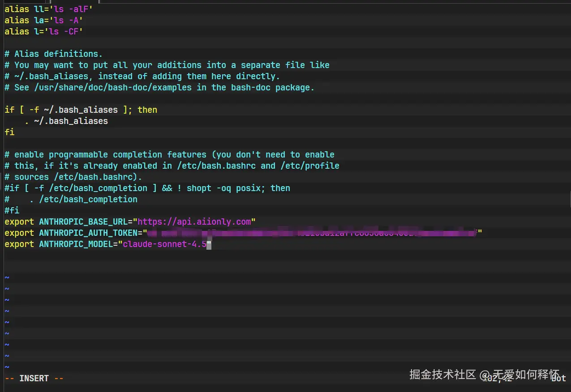Click the "/etc/bash.bashrc and /etc/profile" comment line
Screen dimensions: 571x392
tap(172, 166)
